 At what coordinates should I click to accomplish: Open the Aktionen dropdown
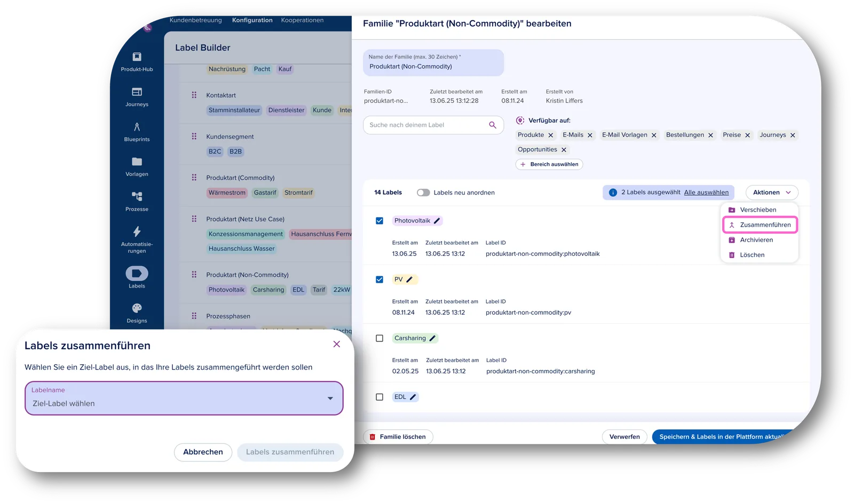point(772,193)
